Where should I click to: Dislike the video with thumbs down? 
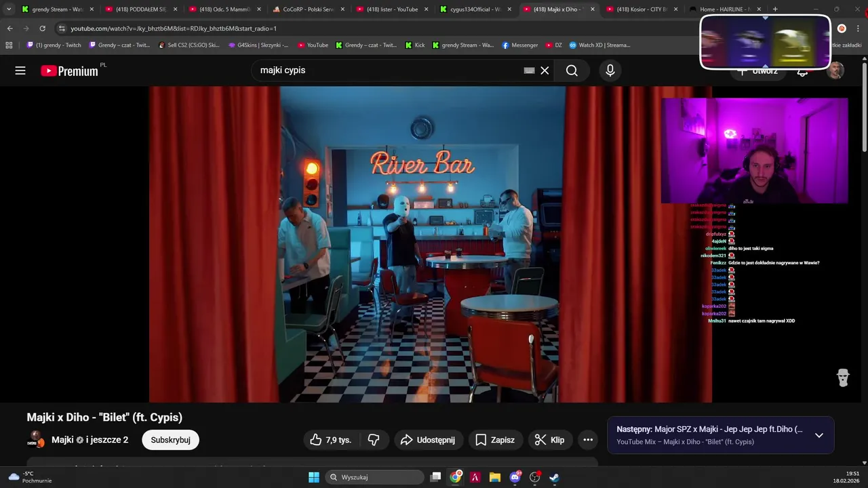coord(374,440)
